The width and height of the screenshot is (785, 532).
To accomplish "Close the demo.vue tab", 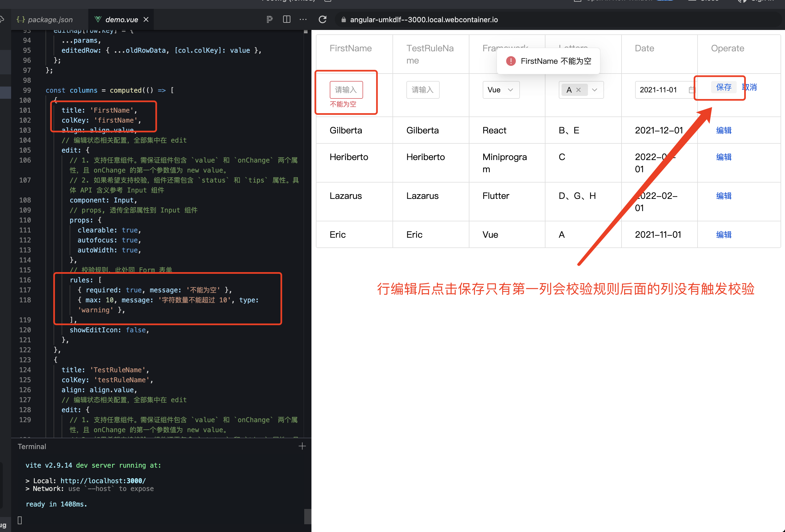I will click(145, 19).
